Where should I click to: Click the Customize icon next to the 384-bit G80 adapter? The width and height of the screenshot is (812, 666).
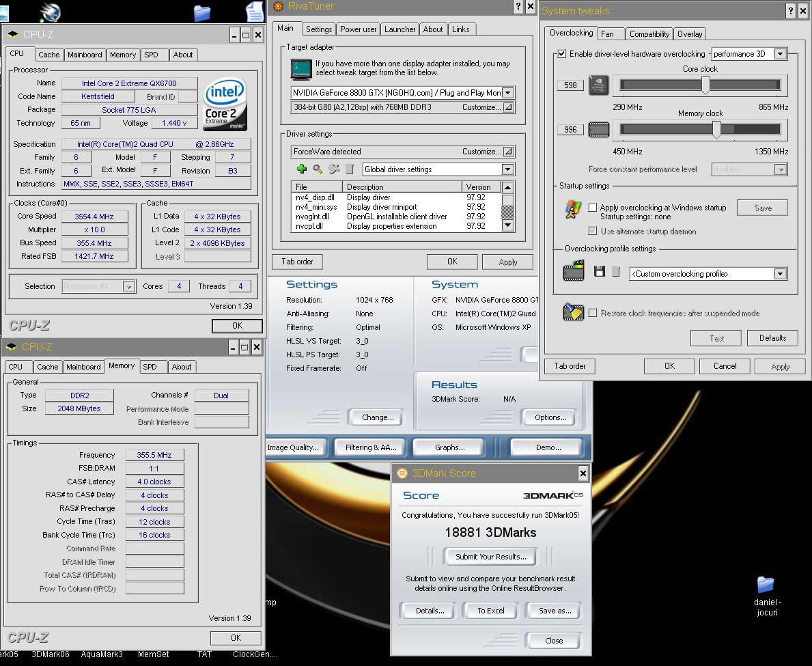pyautogui.click(x=508, y=107)
